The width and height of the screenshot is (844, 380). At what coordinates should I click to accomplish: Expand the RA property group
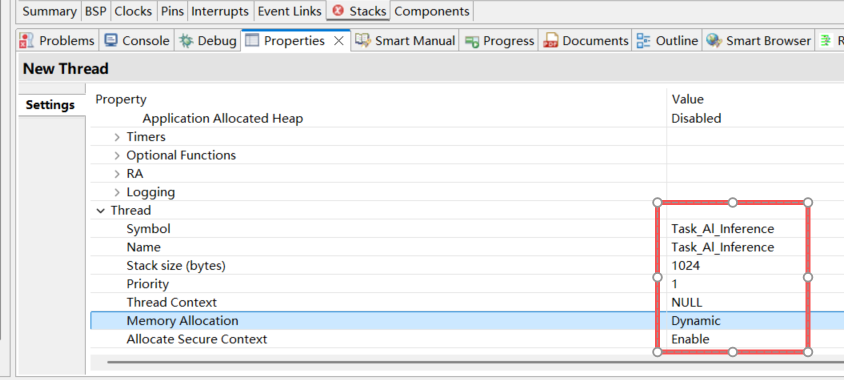click(117, 174)
